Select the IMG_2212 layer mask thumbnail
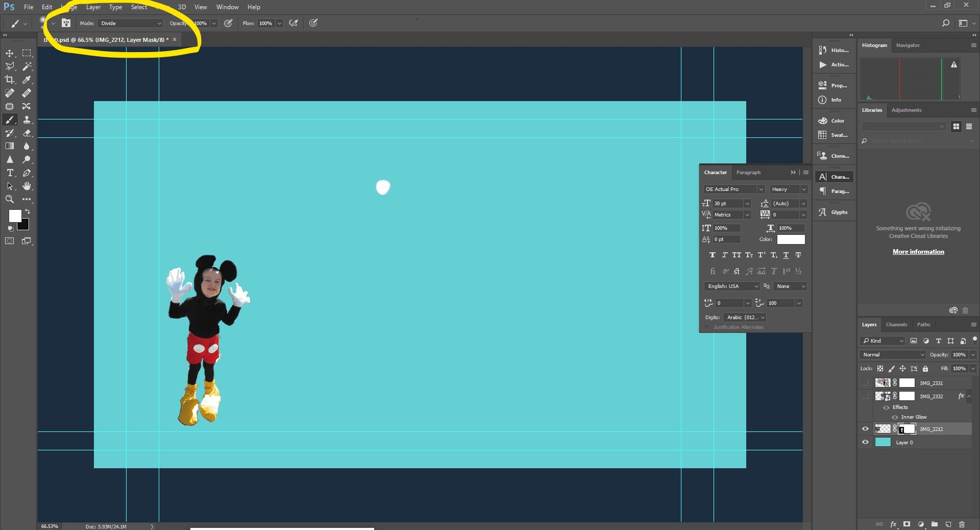The height and width of the screenshot is (530, 980). click(907, 429)
